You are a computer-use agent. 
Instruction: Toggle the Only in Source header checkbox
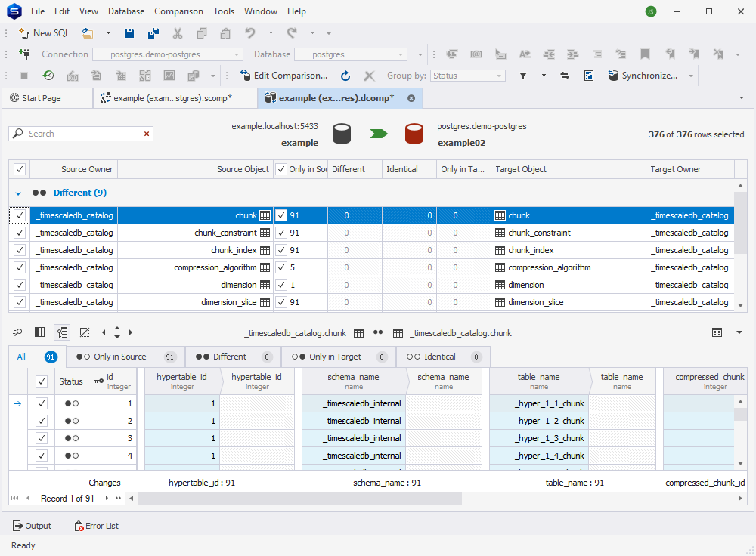pyautogui.click(x=281, y=169)
